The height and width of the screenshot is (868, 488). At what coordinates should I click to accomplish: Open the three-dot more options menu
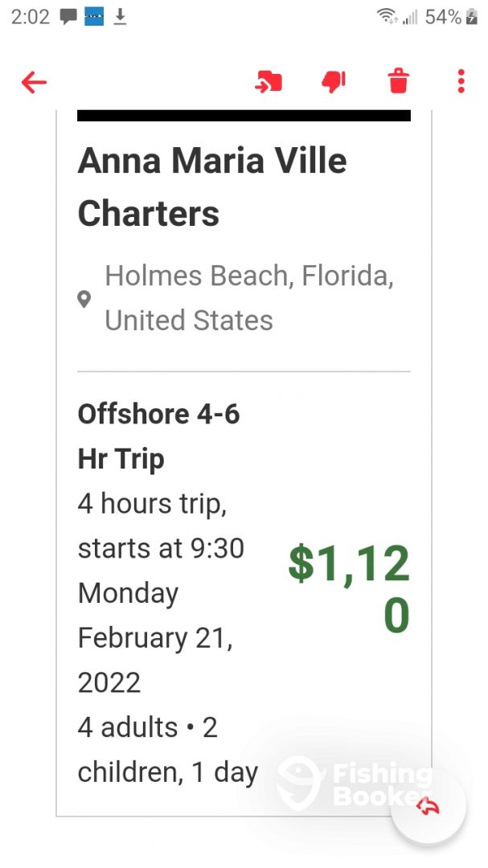coord(461,81)
